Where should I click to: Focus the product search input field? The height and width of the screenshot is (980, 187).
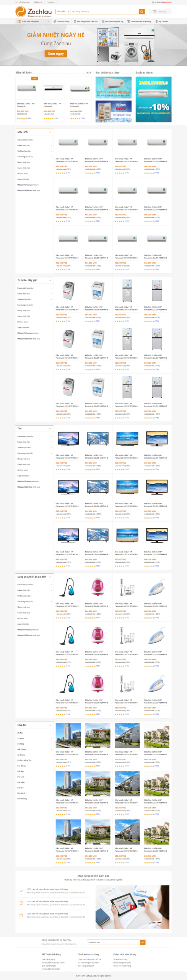104,11
